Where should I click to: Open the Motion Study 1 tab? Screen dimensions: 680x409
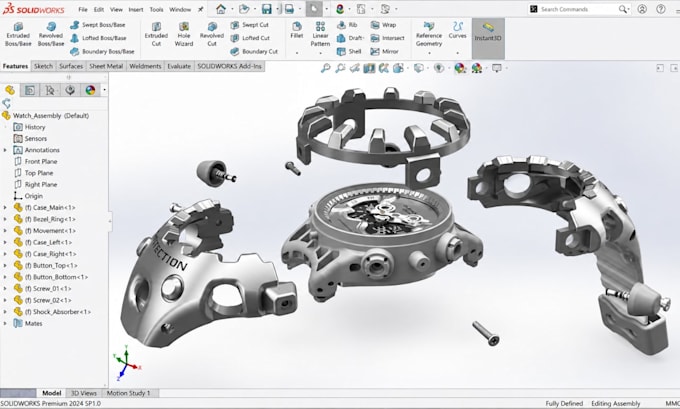click(128, 393)
